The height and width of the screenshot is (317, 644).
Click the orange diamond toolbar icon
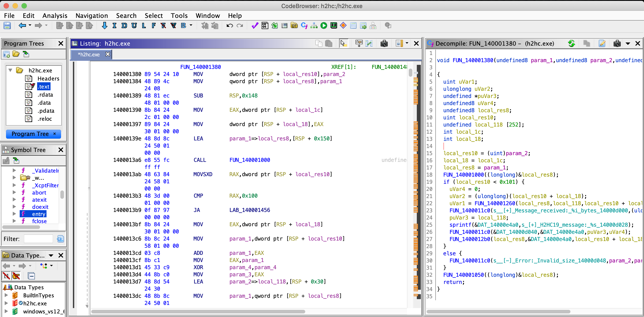343,25
